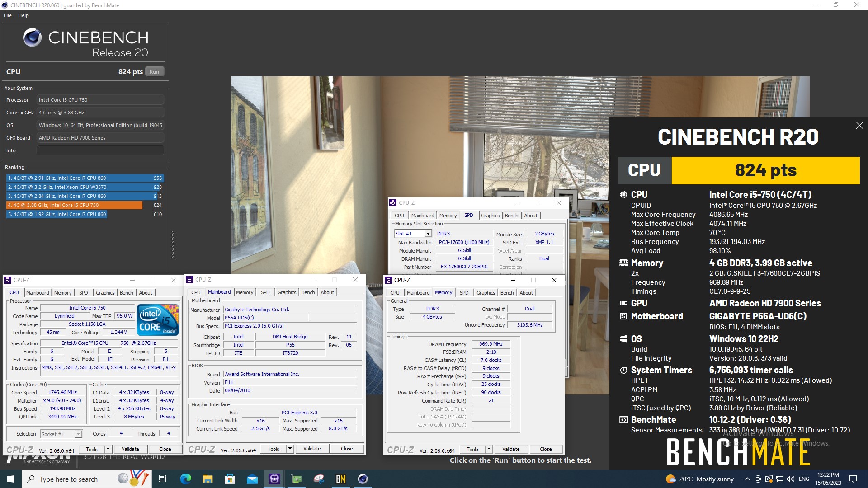Open the Mail app from the taskbar

pyautogui.click(x=252, y=479)
